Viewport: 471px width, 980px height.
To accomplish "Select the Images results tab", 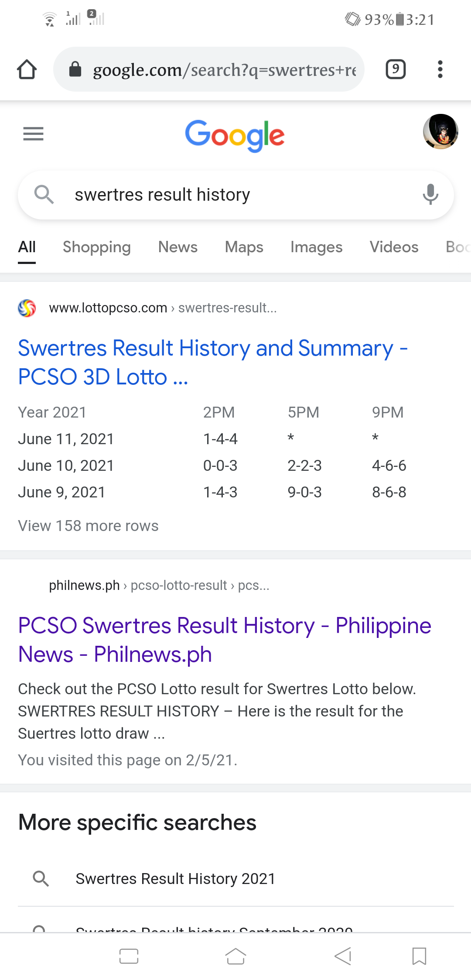I will (317, 247).
